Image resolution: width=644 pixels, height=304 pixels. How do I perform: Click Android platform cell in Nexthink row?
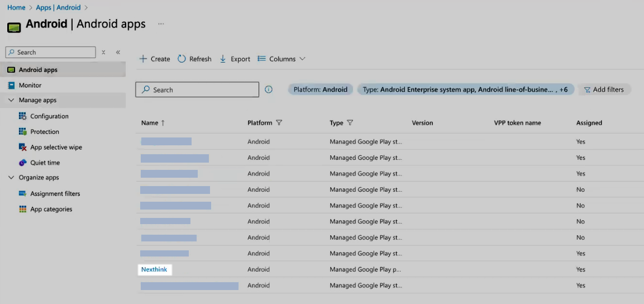pyautogui.click(x=259, y=269)
